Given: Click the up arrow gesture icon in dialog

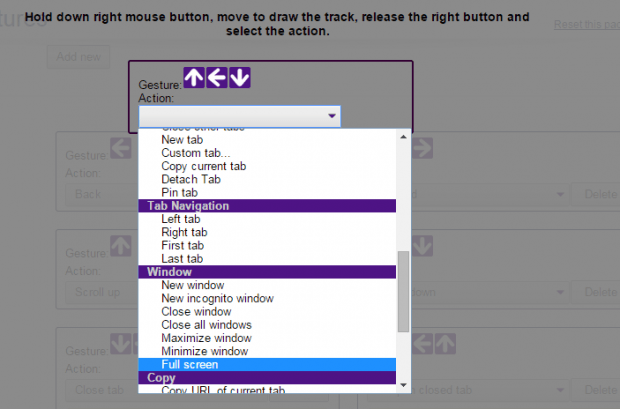Looking at the screenshot, I should (x=194, y=77).
